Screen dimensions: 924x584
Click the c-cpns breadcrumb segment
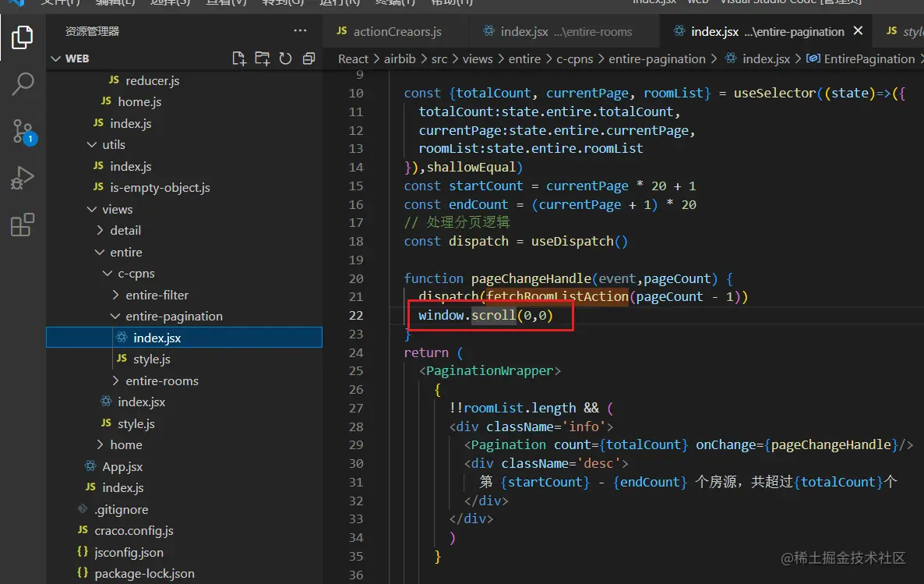574,58
